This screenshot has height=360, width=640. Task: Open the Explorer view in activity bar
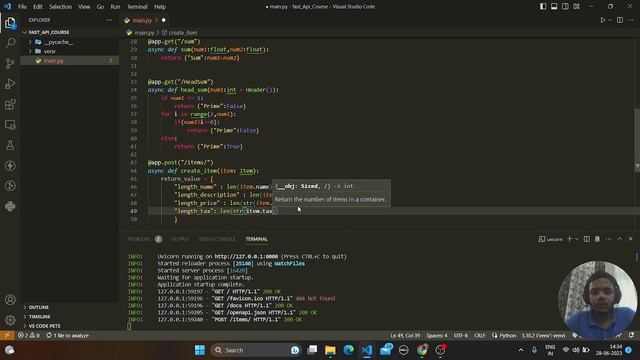pyautogui.click(x=10, y=23)
